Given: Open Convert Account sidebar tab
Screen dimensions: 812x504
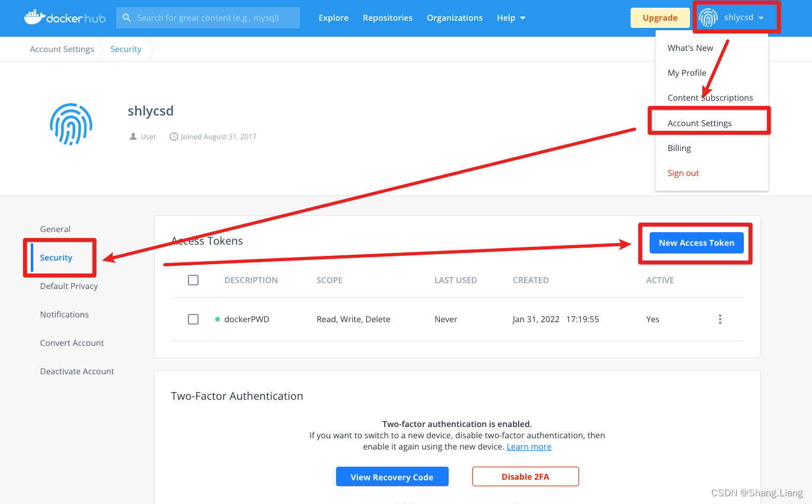Looking at the screenshot, I should coord(72,343).
